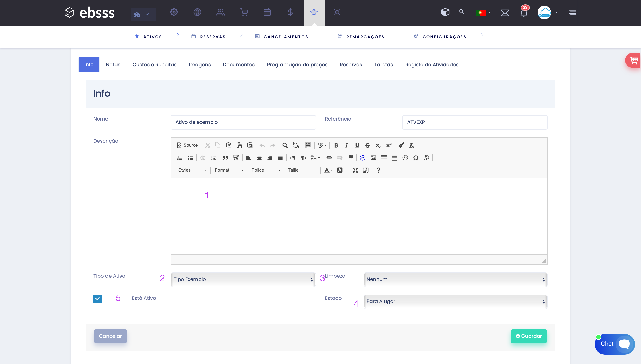This screenshot has width=641, height=364.
Task: Switch to the Custos e Receitas tab
Action: coord(154,65)
